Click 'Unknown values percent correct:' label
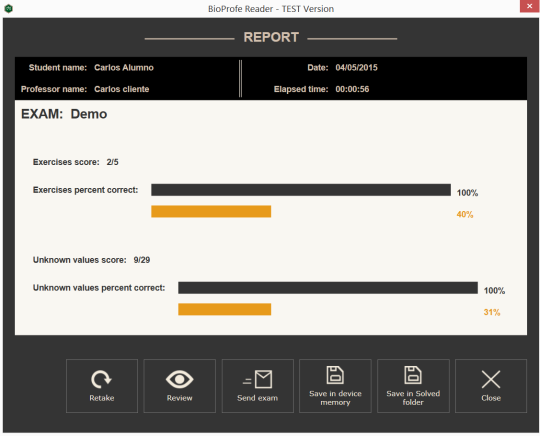540x436 pixels. pos(99,288)
